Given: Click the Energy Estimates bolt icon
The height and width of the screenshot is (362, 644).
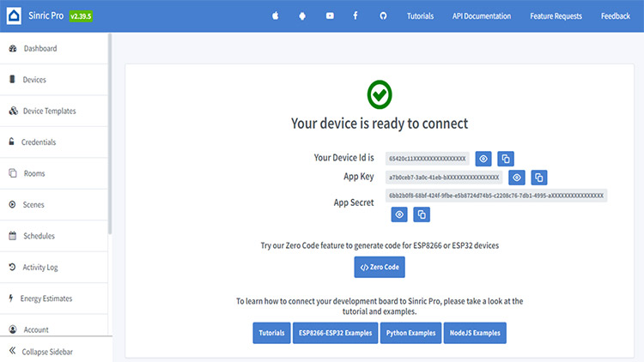Looking at the screenshot, I should coord(10,298).
